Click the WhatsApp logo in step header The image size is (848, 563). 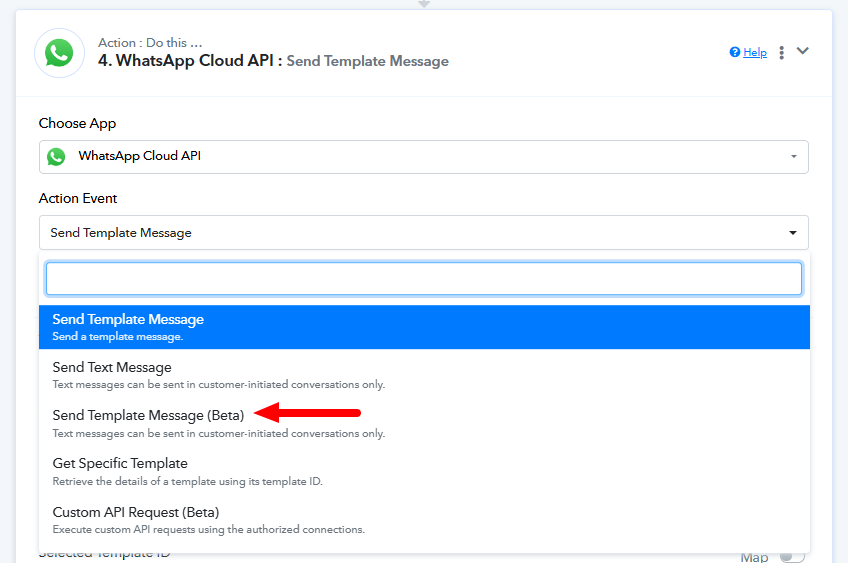(x=59, y=53)
